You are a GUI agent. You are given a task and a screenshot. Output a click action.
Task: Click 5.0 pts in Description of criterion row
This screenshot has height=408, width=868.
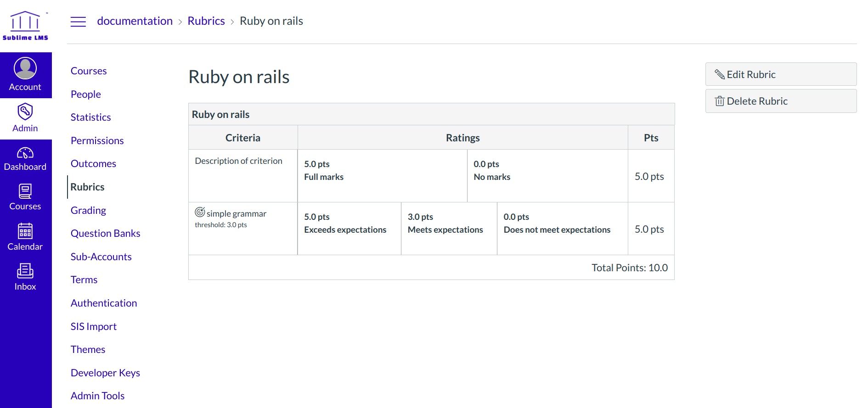(x=649, y=176)
